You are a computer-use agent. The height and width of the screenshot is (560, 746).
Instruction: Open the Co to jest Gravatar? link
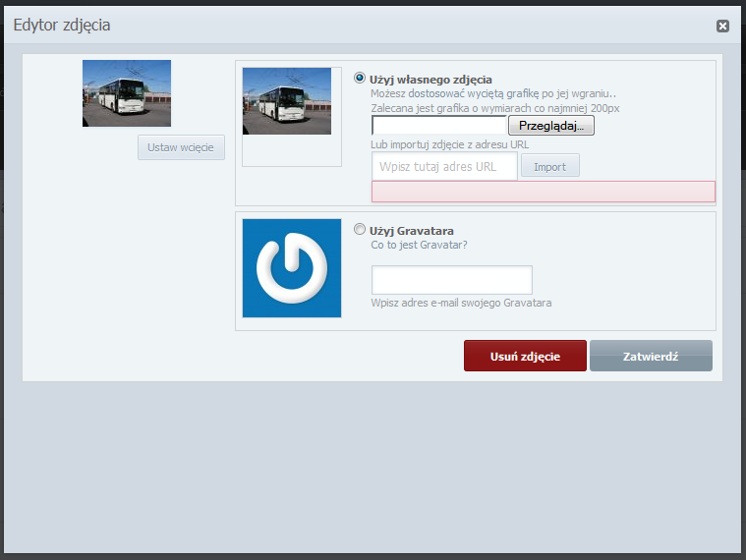[419, 246]
